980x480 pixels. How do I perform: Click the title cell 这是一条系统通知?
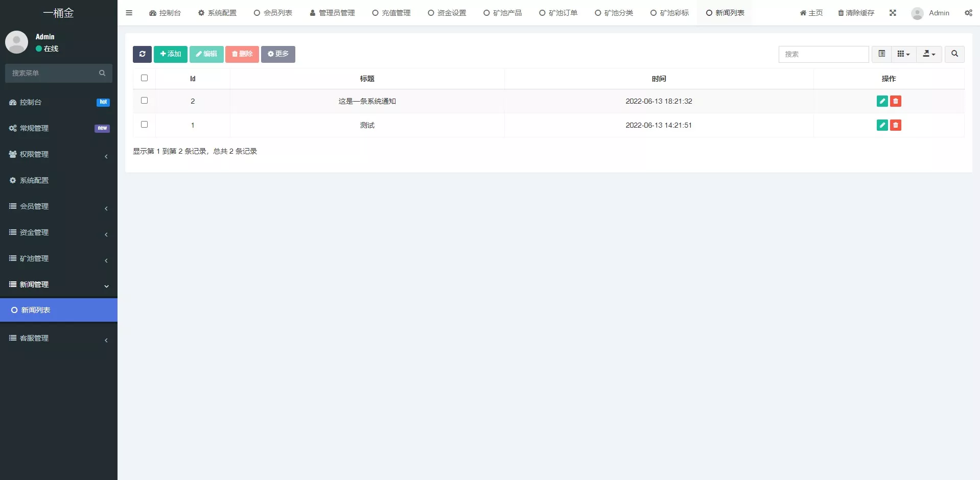[x=367, y=101]
